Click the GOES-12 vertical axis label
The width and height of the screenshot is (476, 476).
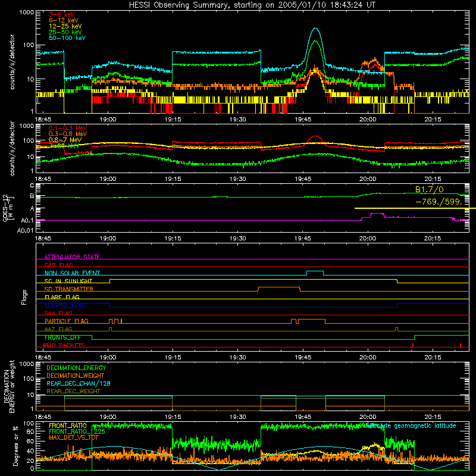click(x=7, y=208)
